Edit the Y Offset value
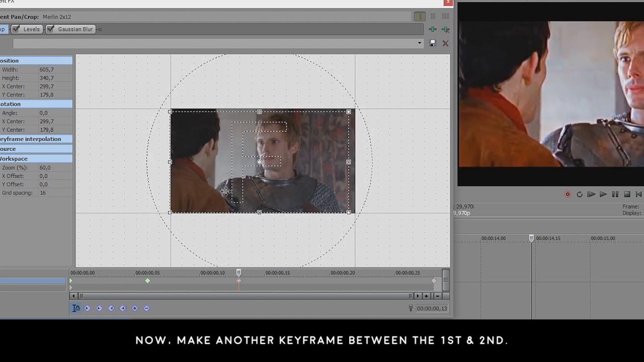Screen dimensions: 644x362 [x=54, y=185]
